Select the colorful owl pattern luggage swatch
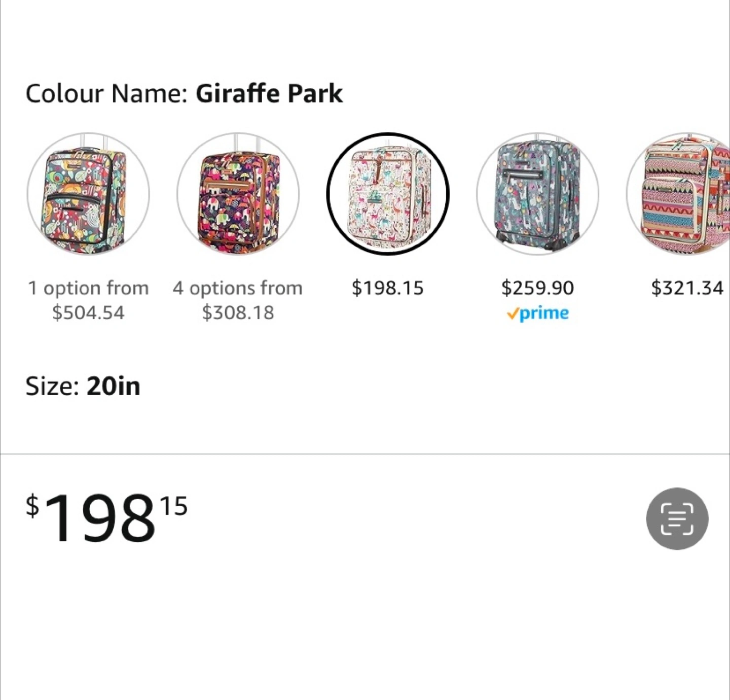The image size is (730, 700). (x=88, y=194)
